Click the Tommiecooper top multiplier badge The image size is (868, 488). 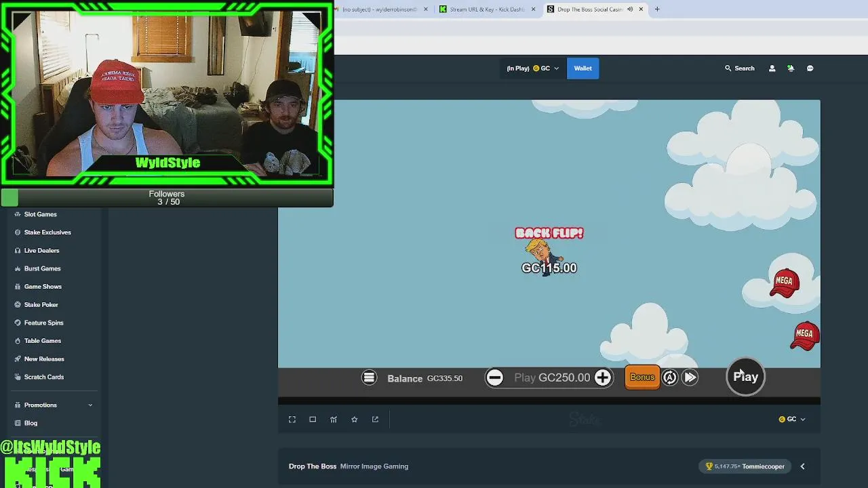click(x=745, y=466)
